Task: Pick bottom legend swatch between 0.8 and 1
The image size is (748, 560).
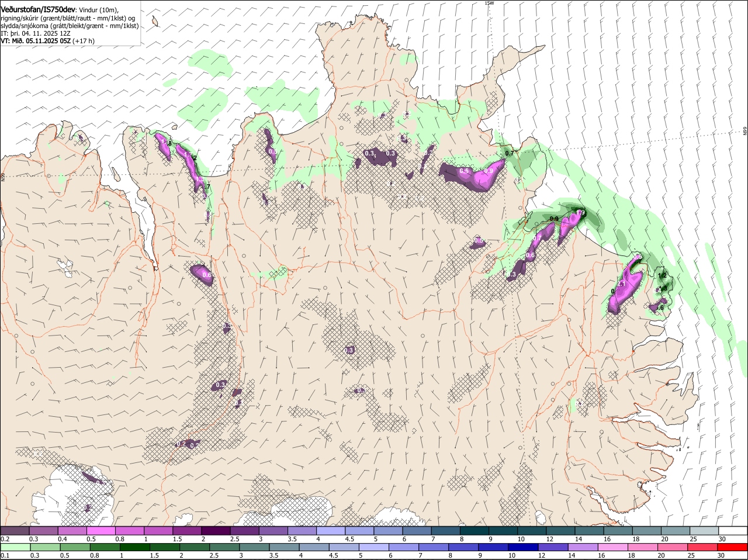Action: pyautogui.click(x=105, y=547)
